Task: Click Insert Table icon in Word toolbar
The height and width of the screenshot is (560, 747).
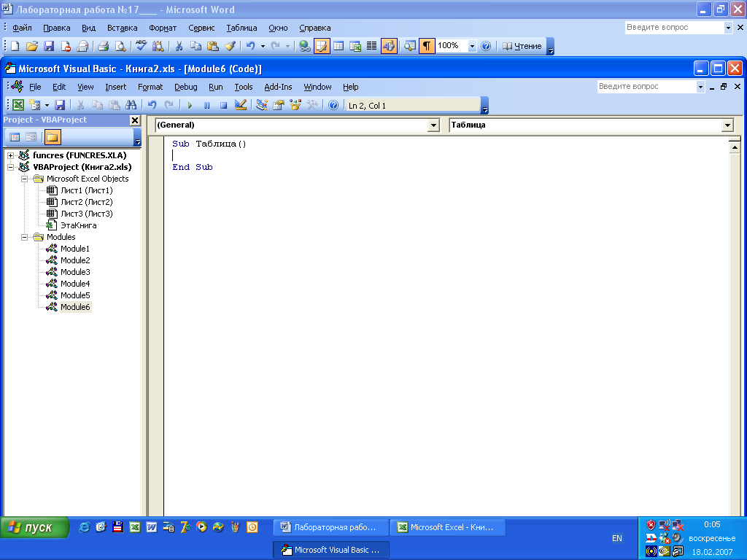Action: [x=338, y=46]
